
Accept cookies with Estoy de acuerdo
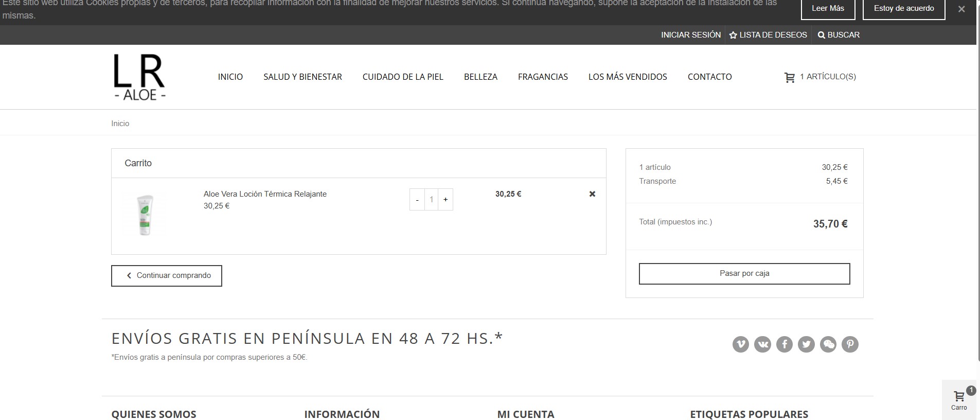(x=903, y=9)
